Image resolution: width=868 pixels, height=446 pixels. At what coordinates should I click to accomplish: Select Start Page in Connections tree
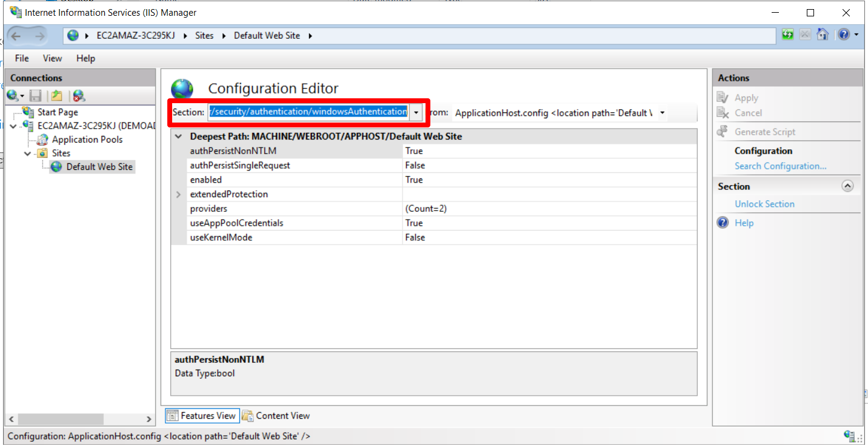pos(58,112)
